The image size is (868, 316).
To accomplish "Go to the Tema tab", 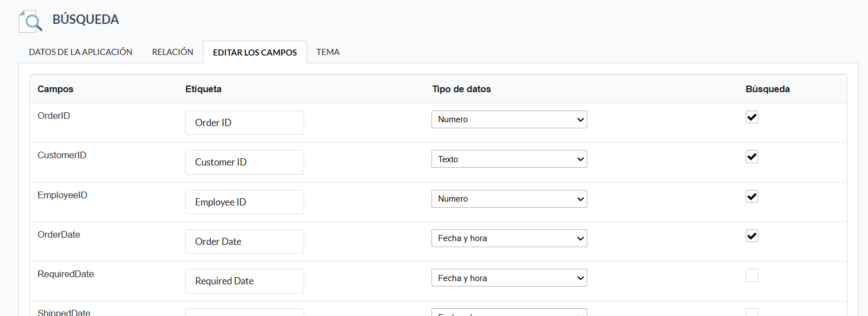I will (x=328, y=52).
